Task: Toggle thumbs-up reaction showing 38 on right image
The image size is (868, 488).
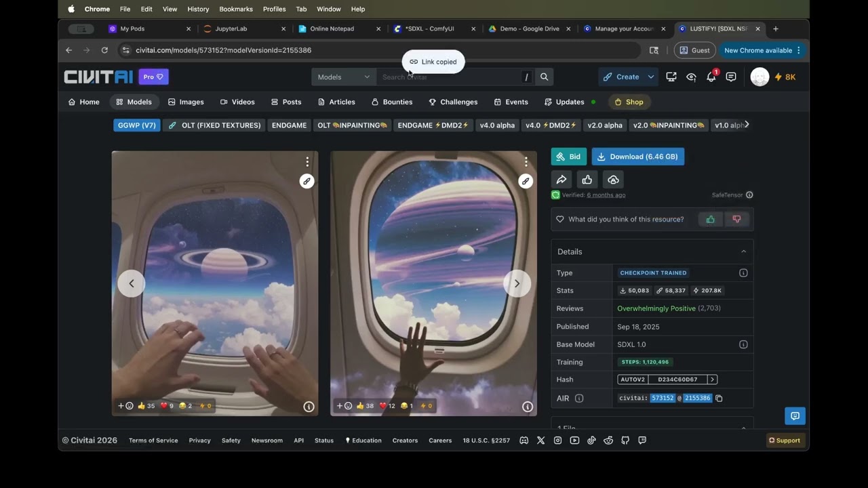Action: tap(365, 406)
